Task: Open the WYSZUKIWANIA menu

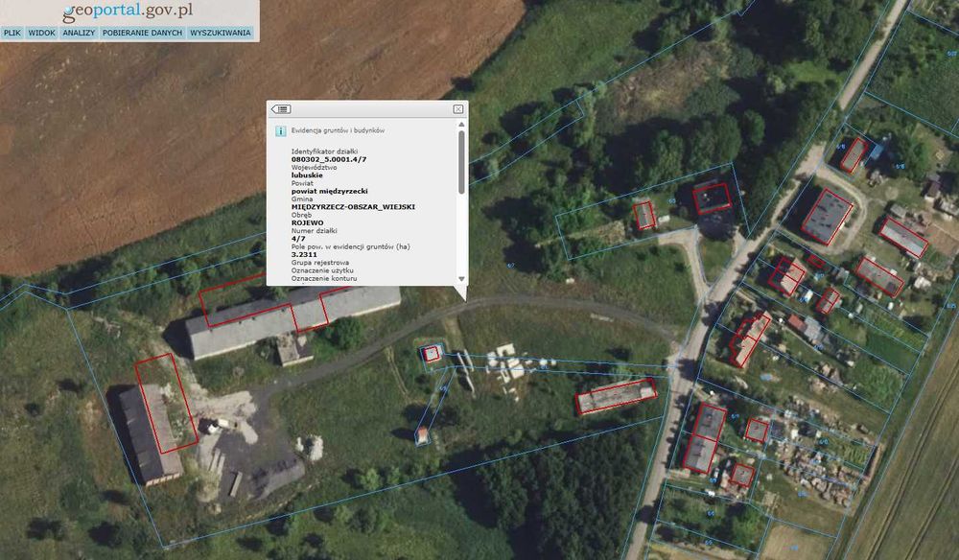Action: pyautogui.click(x=221, y=33)
